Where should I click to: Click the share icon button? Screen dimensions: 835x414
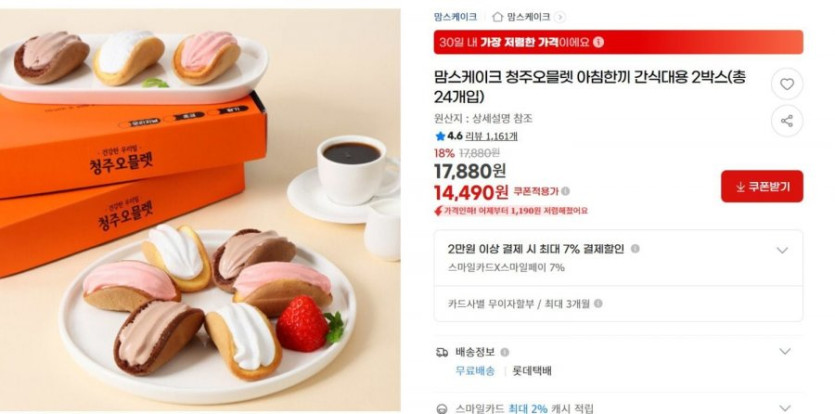pyautogui.click(x=787, y=121)
